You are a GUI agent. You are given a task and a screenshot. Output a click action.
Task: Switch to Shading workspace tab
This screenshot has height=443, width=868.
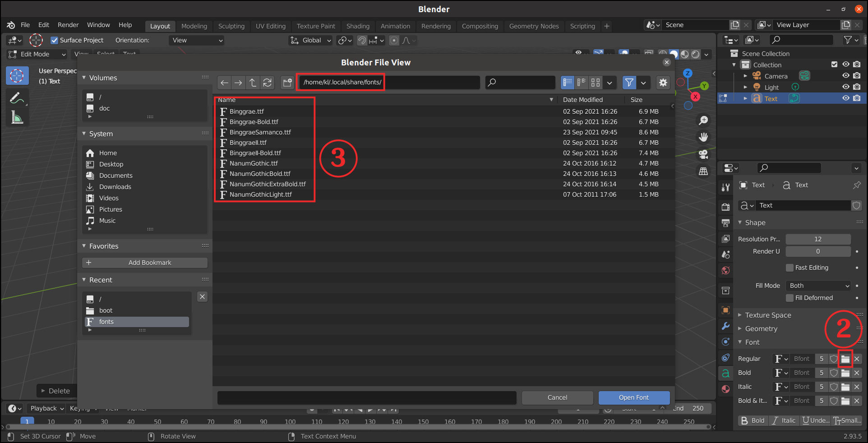pyautogui.click(x=358, y=26)
